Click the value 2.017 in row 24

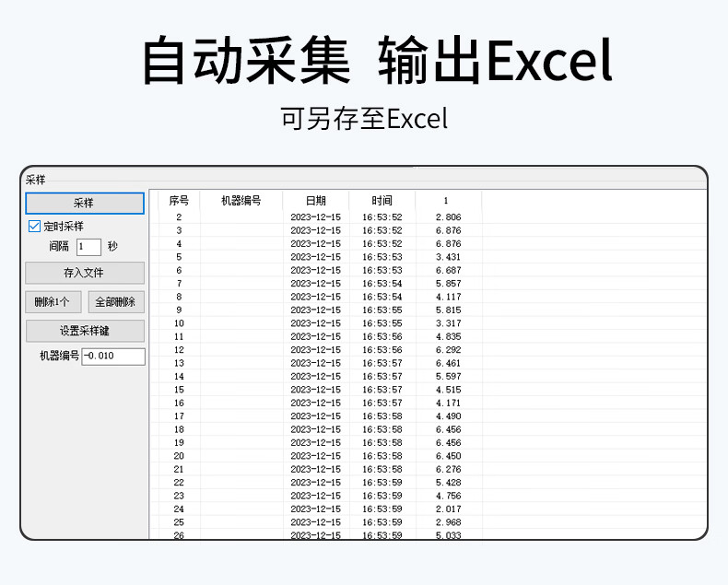point(448,509)
